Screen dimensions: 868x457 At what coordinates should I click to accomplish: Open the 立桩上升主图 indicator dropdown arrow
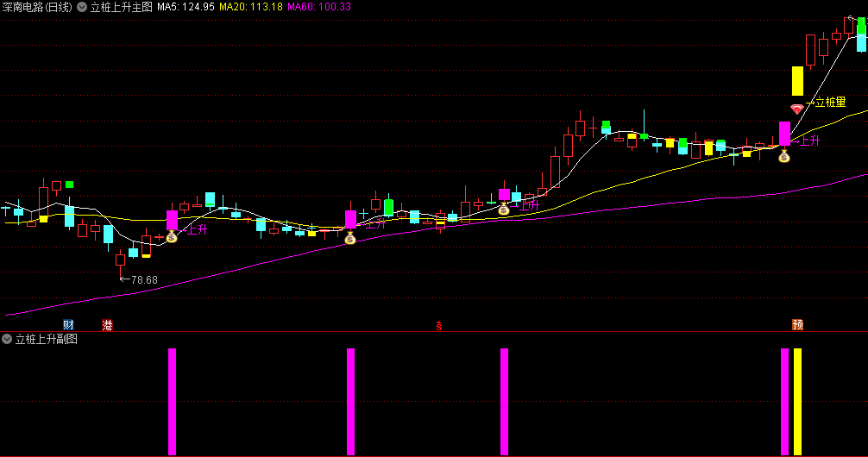click(82, 7)
